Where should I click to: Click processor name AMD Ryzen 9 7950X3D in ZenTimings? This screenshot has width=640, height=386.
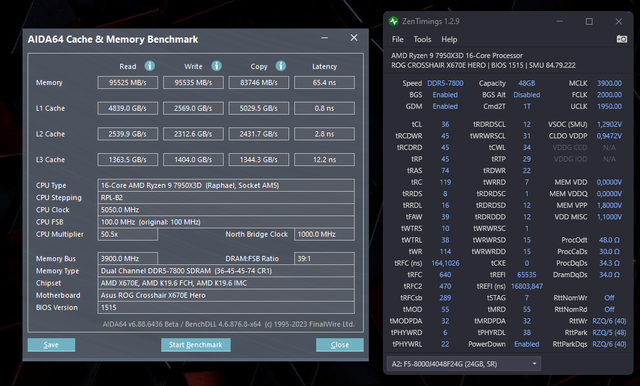457,55
